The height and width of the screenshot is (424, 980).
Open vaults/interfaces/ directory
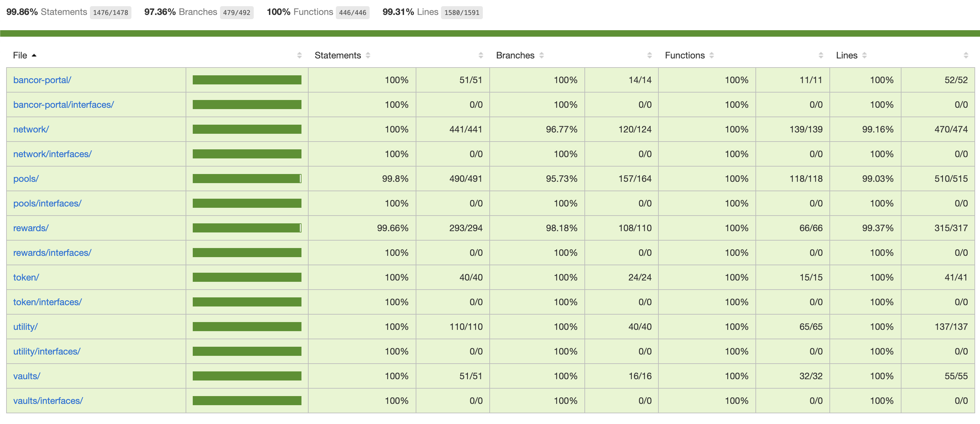point(48,401)
